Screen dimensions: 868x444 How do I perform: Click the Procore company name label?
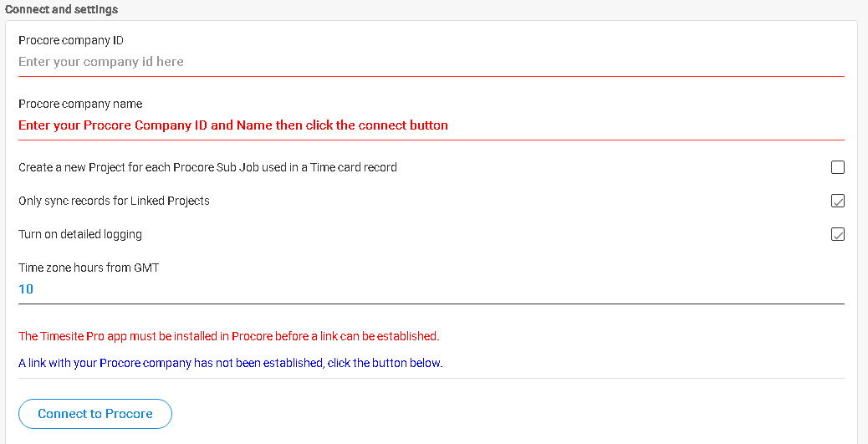pyautogui.click(x=80, y=104)
